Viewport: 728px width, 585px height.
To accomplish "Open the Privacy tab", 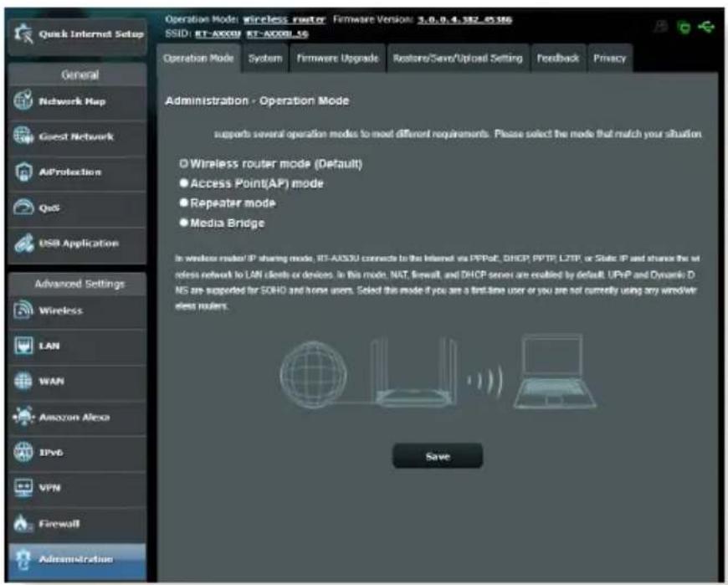I will click(610, 59).
